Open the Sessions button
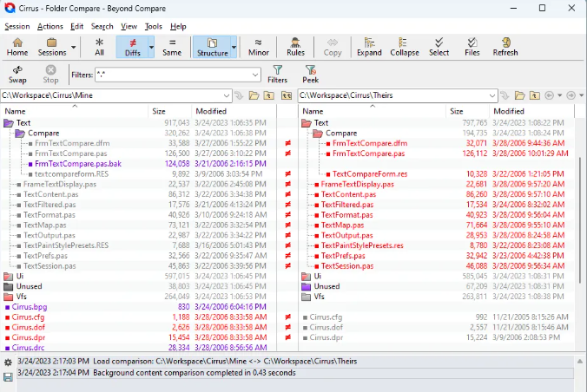Image resolution: width=587 pixels, height=392 pixels. point(52,47)
